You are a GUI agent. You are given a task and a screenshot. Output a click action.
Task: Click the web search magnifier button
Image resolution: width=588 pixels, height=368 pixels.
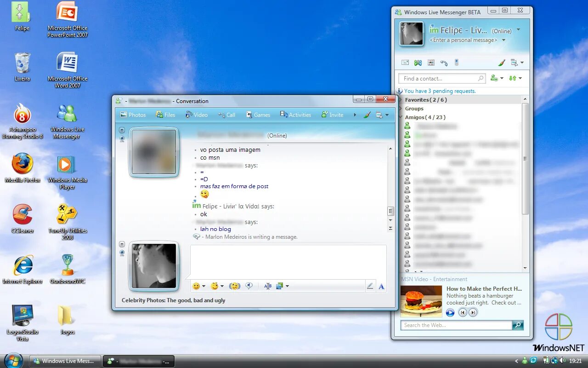518,325
